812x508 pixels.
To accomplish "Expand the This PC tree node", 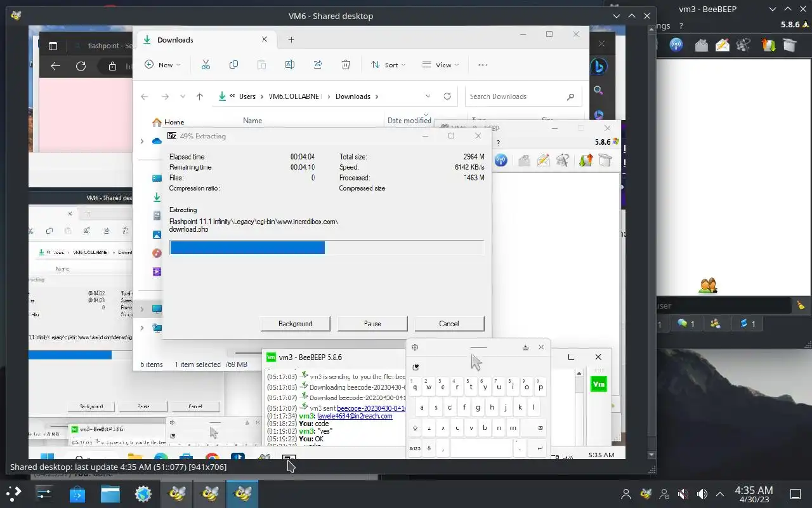I will point(142,309).
